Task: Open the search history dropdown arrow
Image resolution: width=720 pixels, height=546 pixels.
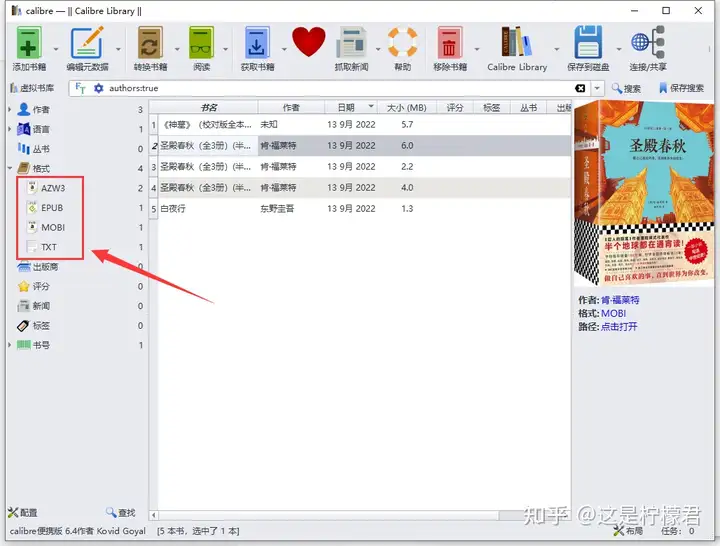Action: 597,88
